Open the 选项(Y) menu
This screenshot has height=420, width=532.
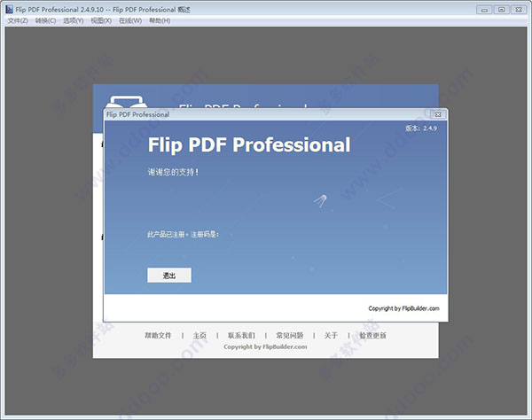(74, 20)
